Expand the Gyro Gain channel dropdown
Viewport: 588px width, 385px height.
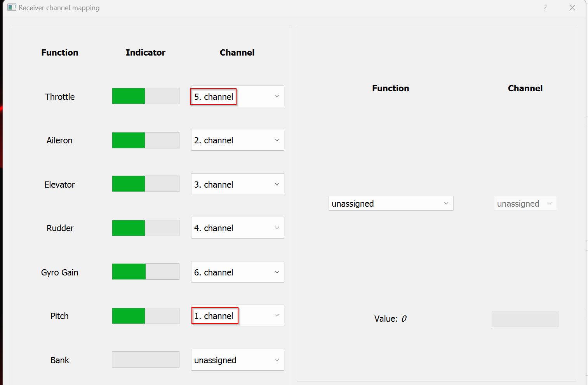coord(237,272)
